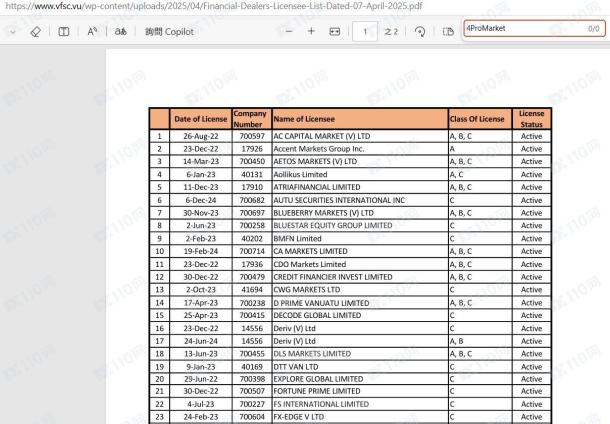The height and width of the screenshot is (424, 610).
Task: Open the dropdown chevron beside the eraser
Action: pyautogui.click(x=12, y=32)
